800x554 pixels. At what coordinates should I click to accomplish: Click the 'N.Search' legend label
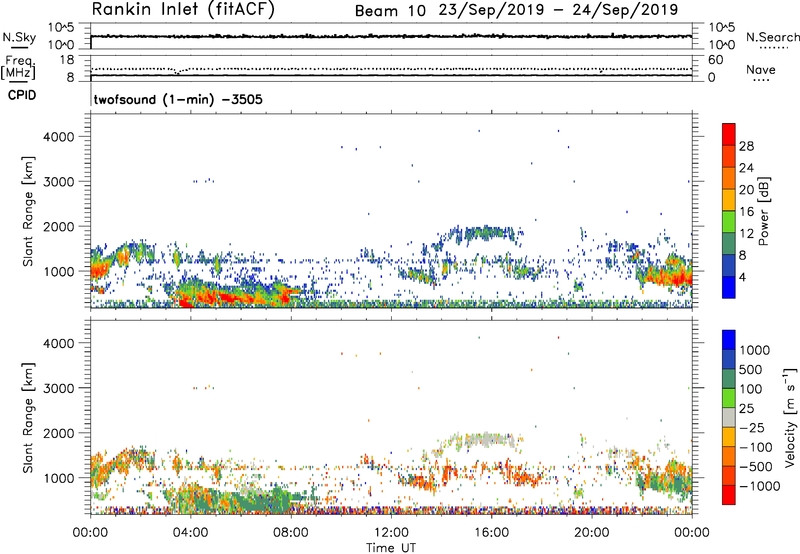(x=772, y=37)
